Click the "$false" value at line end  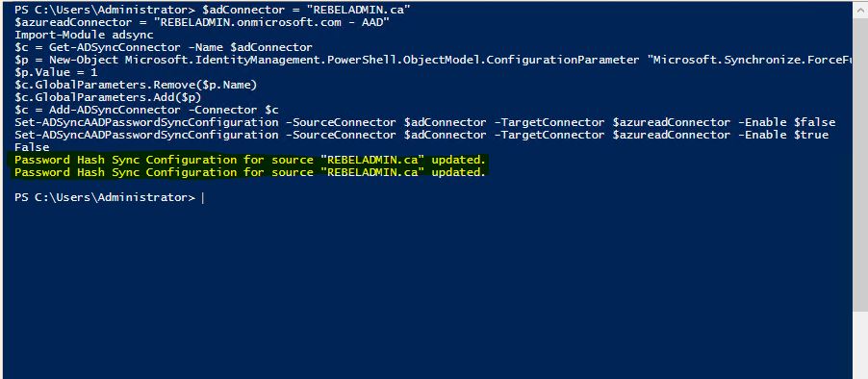(814, 122)
